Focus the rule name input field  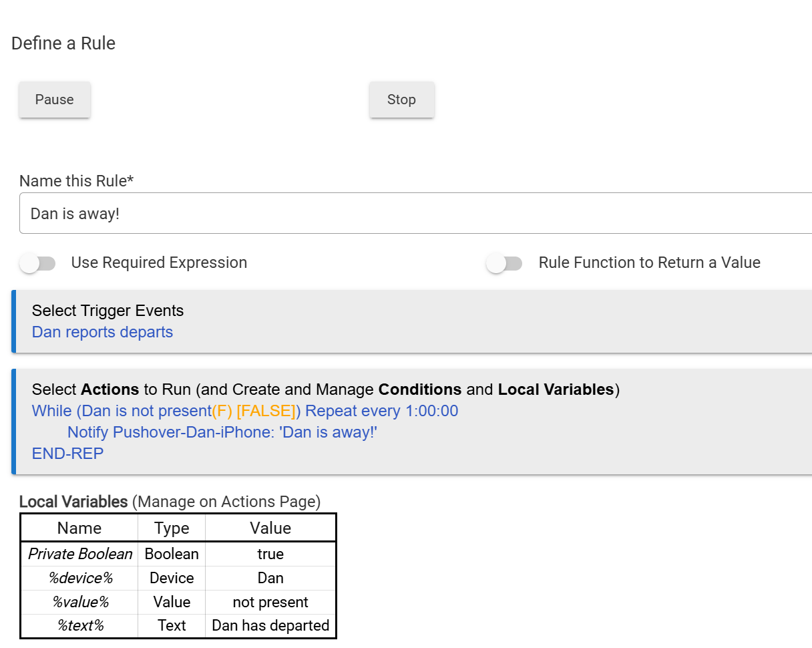point(414,214)
